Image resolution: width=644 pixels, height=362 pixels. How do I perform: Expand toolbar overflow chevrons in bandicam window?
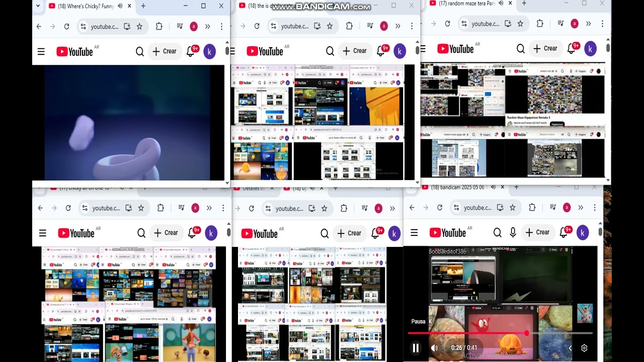click(580, 208)
